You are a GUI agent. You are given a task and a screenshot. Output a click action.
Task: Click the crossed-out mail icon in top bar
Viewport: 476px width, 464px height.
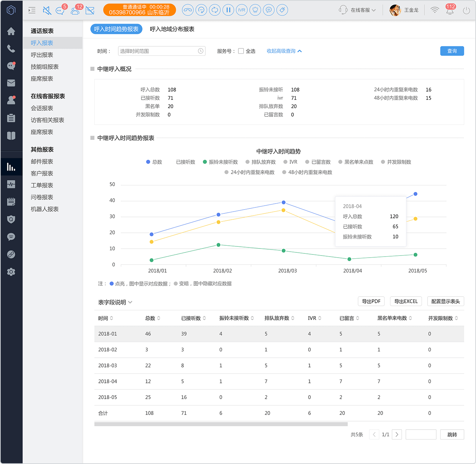coord(90,11)
